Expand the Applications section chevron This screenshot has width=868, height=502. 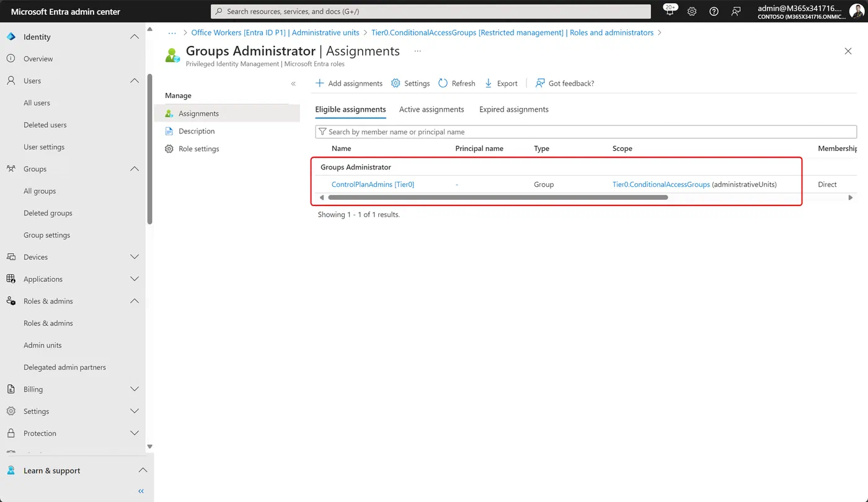pyautogui.click(x=135, y=279)
